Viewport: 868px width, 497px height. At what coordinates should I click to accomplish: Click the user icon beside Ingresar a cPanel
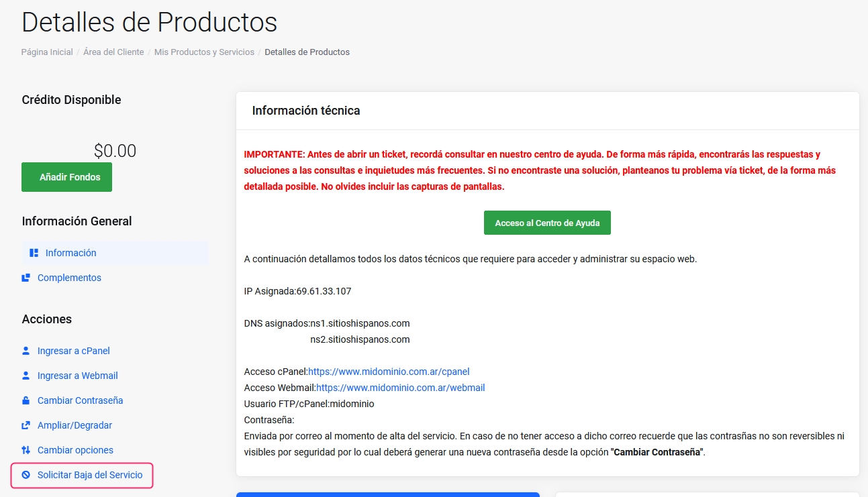click(x=26, y=351)
